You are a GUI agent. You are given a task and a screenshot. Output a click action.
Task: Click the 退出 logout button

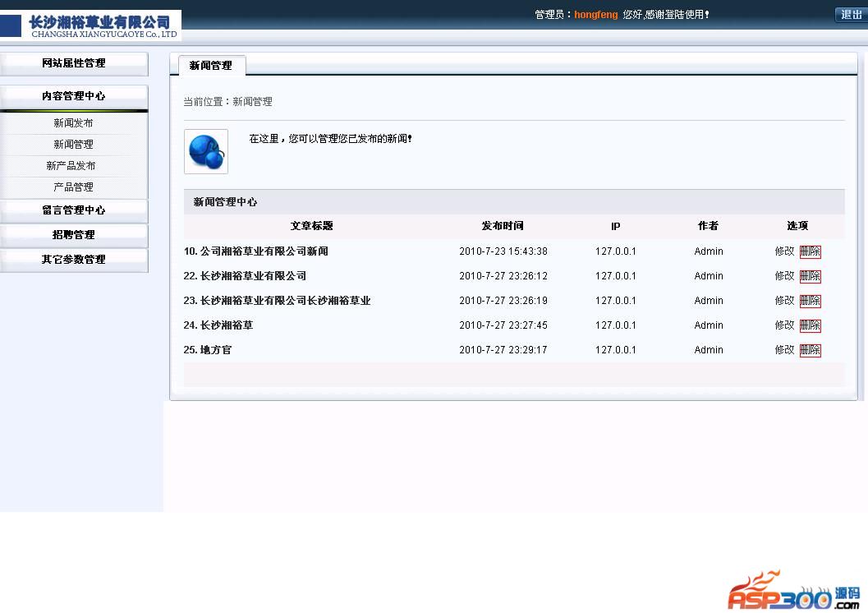pyautogui.click(x=851, y=15)
